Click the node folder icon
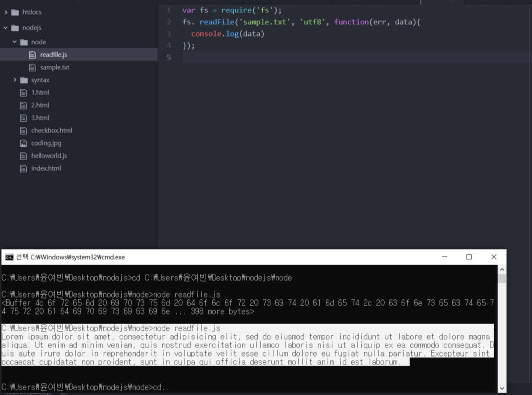The image size is (532, 395). [x=24, y=42]
